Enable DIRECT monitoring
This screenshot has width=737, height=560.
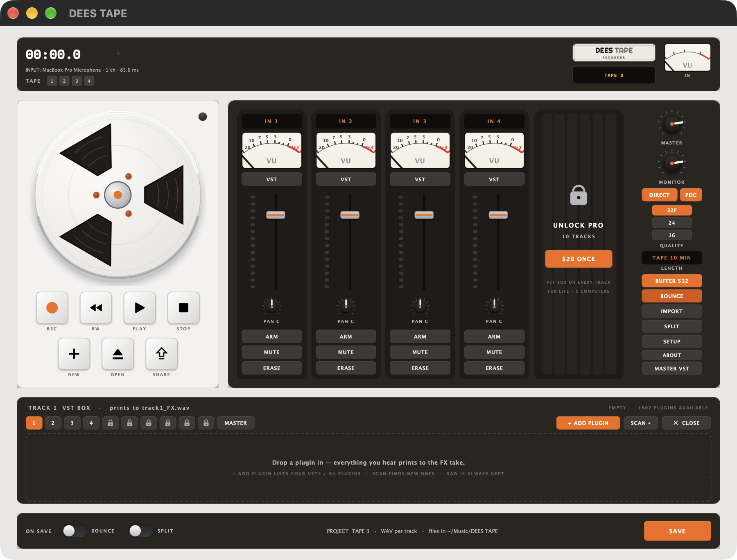coord(659,195)
